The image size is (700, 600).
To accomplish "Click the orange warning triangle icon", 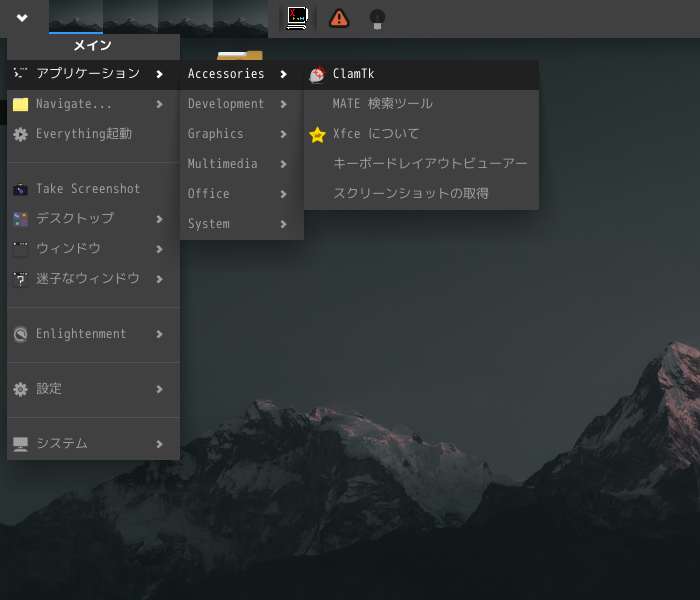I will tap(339, 18).
